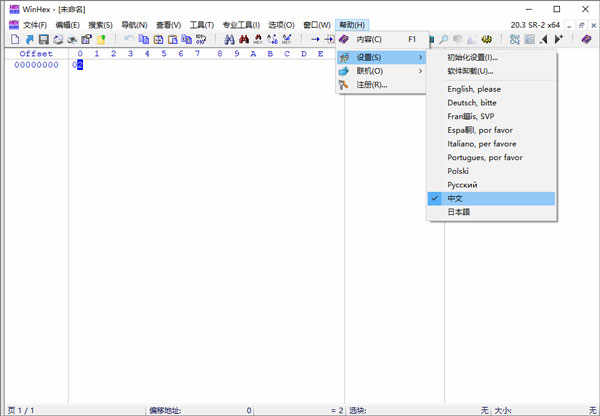Click the Modify data 101 icon
The width and height of the screenshot is (600, 416).
point(201,39)
